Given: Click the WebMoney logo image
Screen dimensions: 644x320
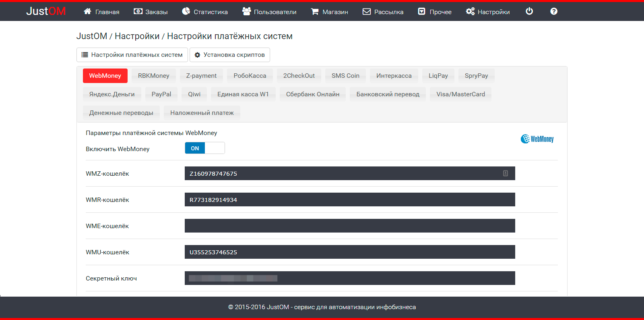Looking at the screenshot, I should (x=537, y=139).
